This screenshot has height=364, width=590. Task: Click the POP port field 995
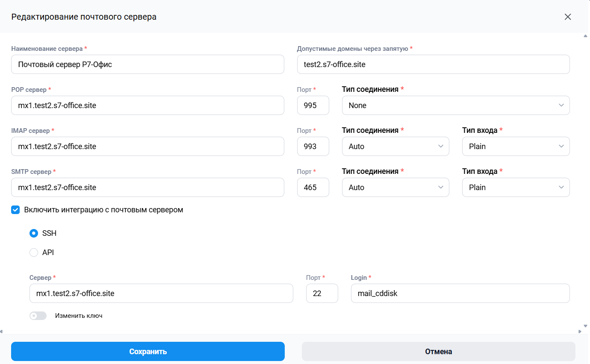click(x=313, y=106)
